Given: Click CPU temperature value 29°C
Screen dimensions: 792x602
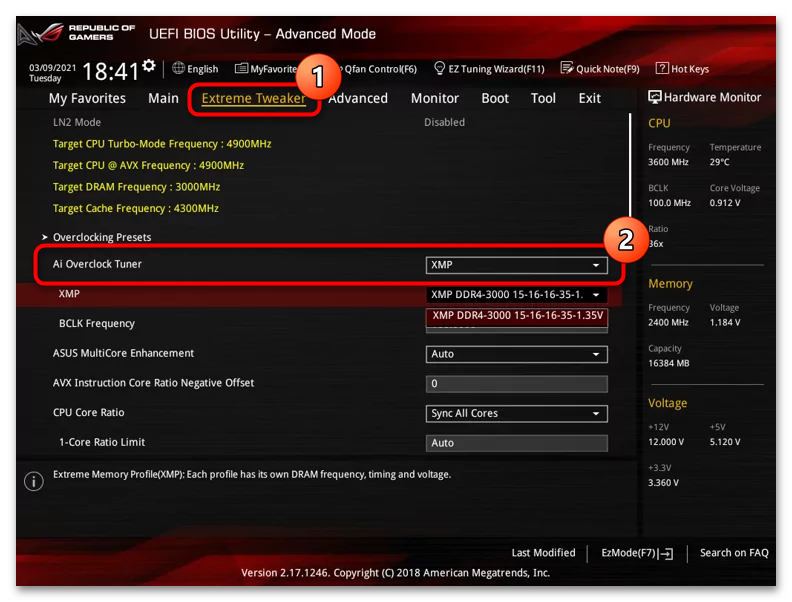Looking at the screenshot, I should click(719, 162).
